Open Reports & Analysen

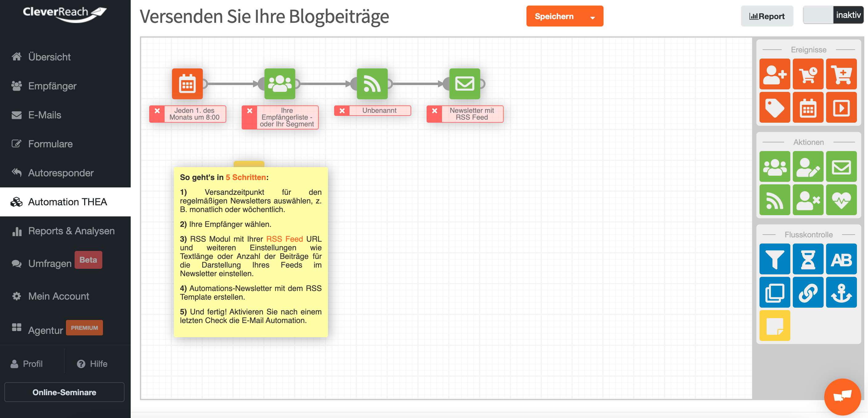click(65, 231)
